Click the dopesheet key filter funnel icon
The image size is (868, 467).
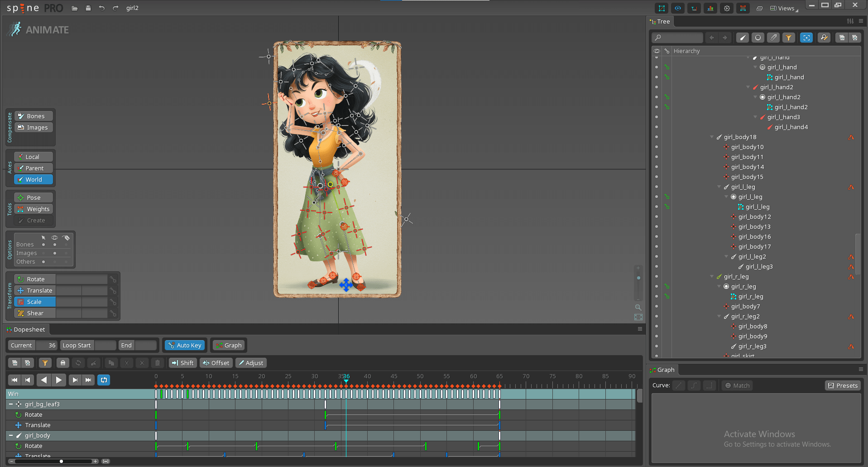pyautogui.click(x=45, y=362)
